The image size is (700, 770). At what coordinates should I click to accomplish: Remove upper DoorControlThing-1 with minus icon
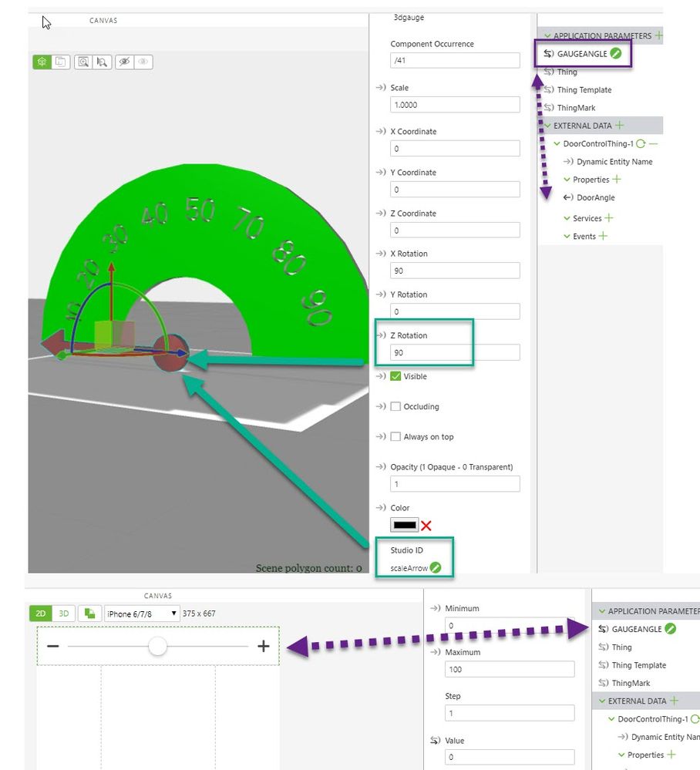(x=653, y=143)
